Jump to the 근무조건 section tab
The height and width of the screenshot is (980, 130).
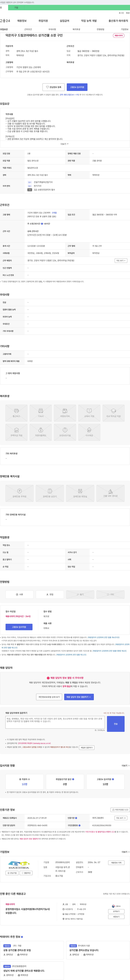click(28, 29)
